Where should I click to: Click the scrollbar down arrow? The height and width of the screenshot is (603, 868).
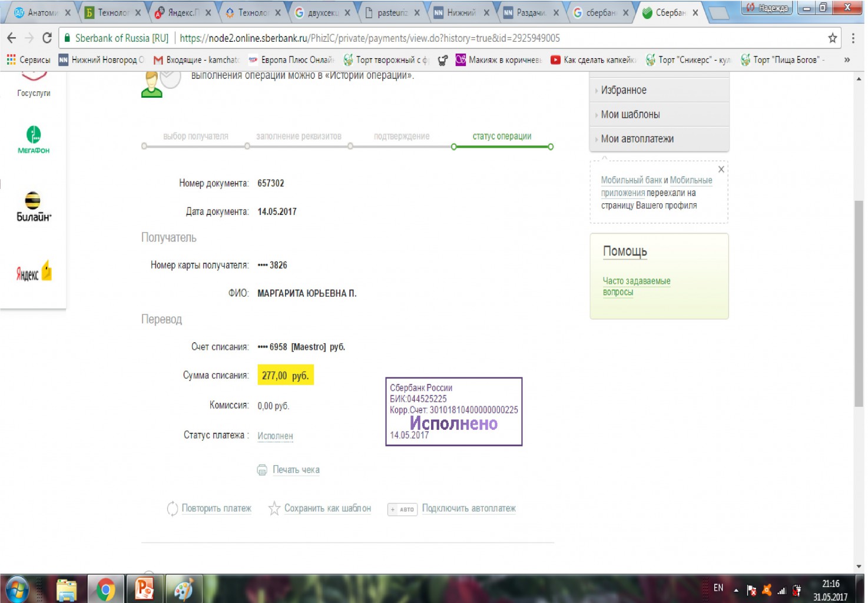(859, 566)
